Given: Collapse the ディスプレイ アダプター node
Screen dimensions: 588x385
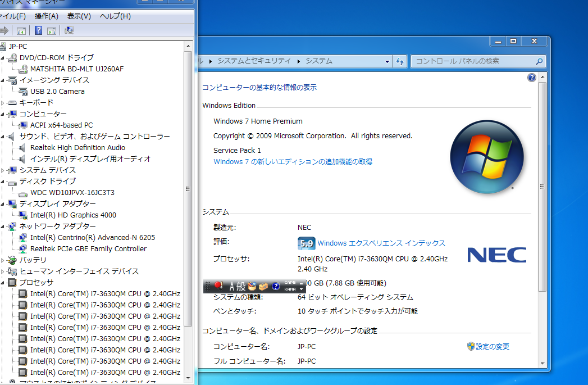Looking at the screenshot, I should pos(3,204).
